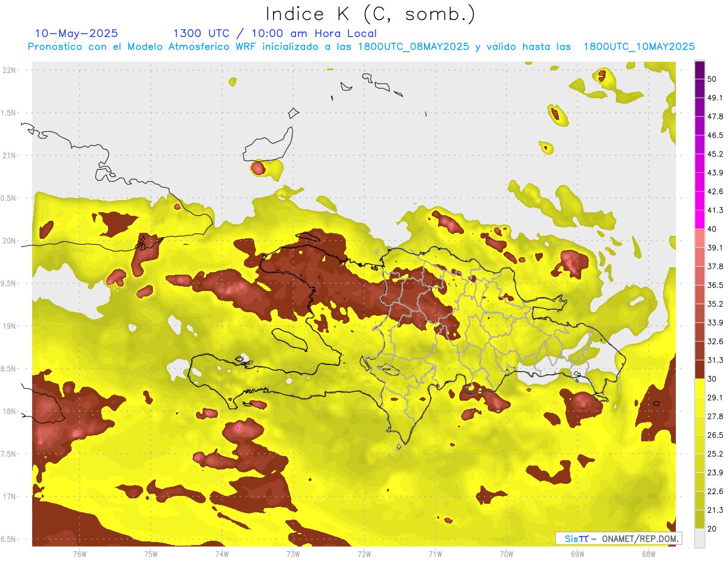Click the '26.5' color scale value

715,435
